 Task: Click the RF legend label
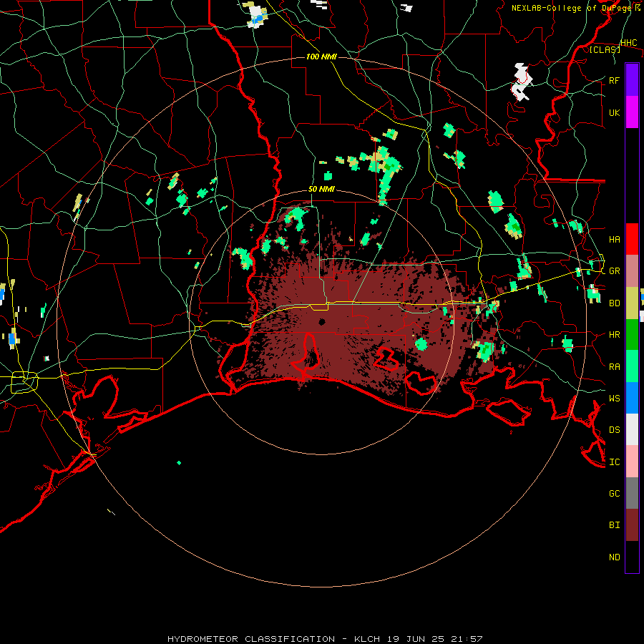tap(614, 80)
